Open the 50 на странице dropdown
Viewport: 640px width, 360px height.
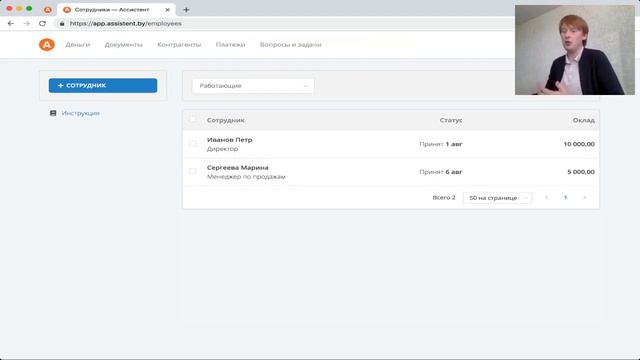tap(497, 198)
